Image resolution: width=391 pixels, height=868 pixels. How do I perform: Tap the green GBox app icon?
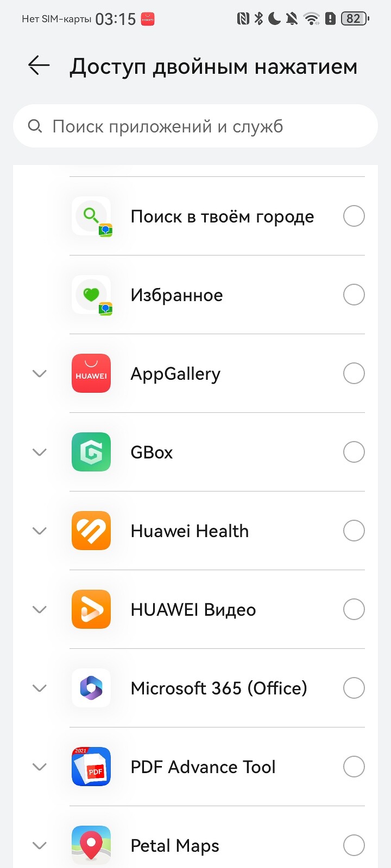[91, 452]
